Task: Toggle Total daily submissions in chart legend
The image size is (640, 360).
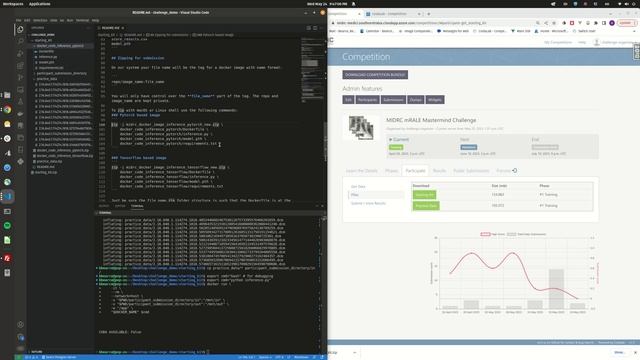Action: [527, 234]
